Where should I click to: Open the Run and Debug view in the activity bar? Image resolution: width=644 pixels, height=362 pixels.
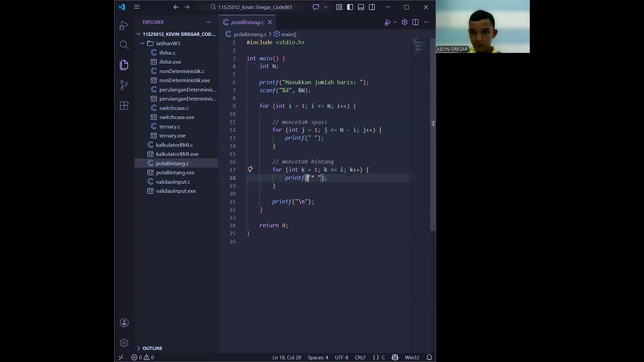coord(124,25)
